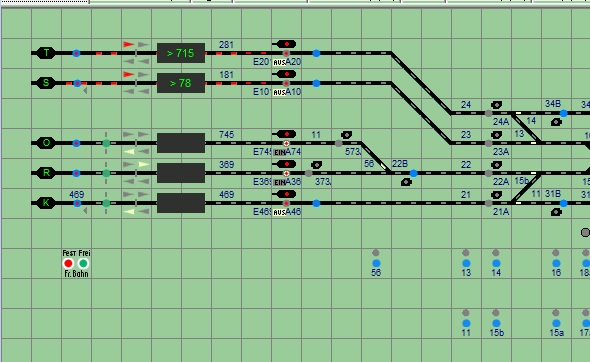Click the signal below switch 22B
590x362 pixels.
tap(406, 183)
